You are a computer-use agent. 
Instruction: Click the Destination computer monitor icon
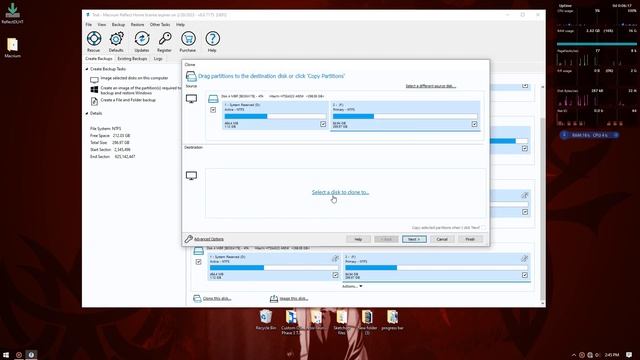(191, 176)
